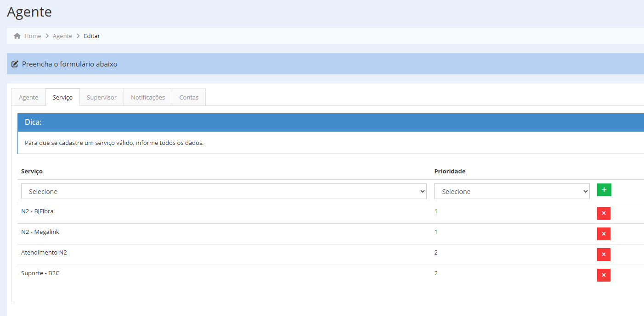Viewport: 644px width, 316px height.
Task: Click the N2 - BJFibra service name
Action: pyautogui.click(x=38, y=211)
